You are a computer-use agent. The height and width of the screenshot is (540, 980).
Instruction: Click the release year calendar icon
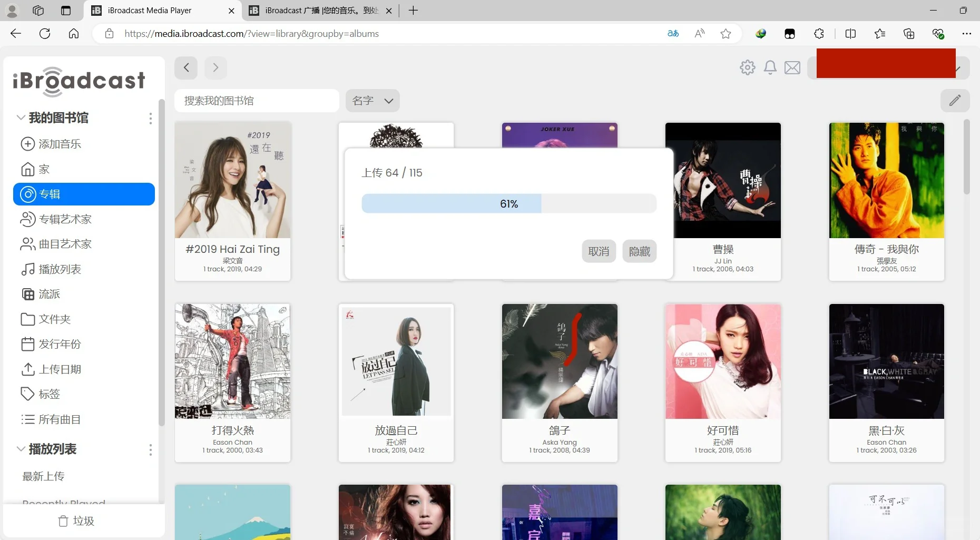pos(27,344)
